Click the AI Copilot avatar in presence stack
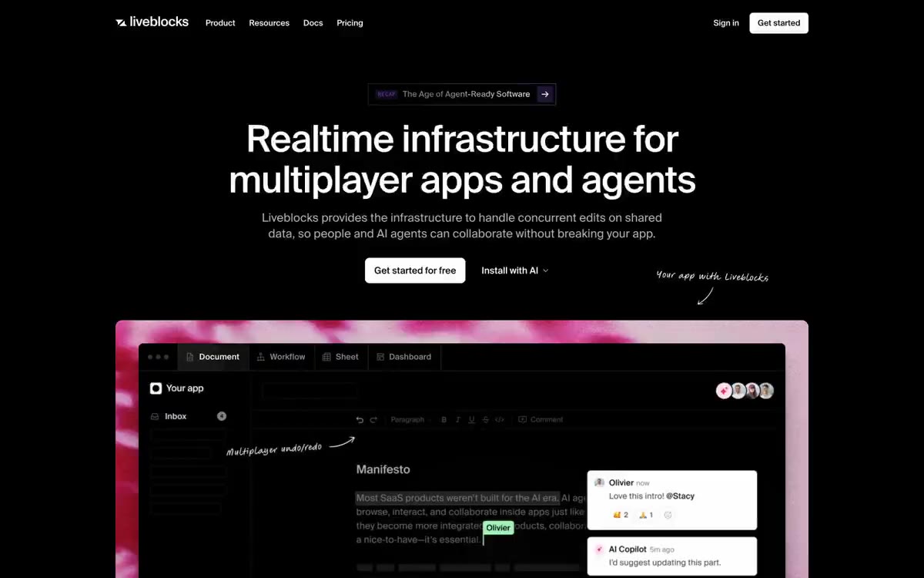The image size is (924, 578). pos(724,391)
